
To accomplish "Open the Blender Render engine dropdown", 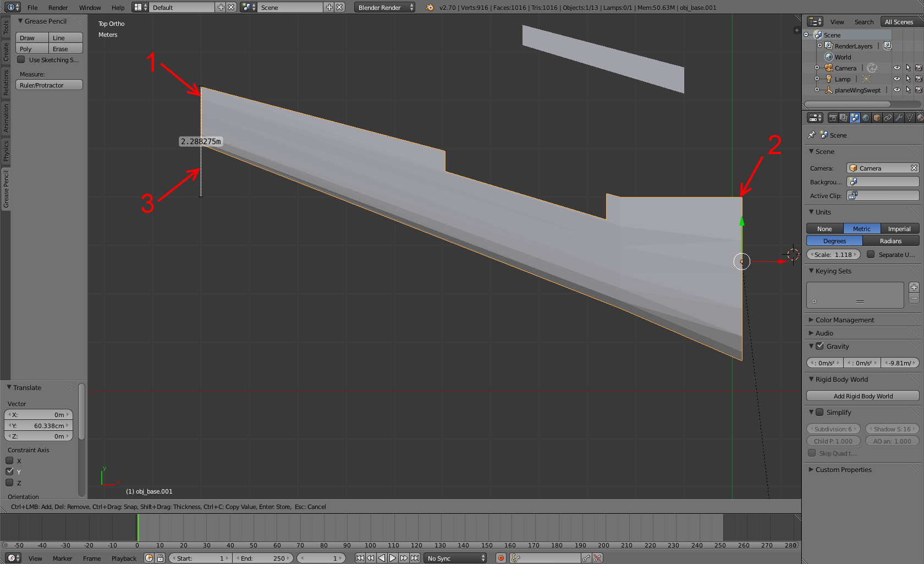I will 385,7.
